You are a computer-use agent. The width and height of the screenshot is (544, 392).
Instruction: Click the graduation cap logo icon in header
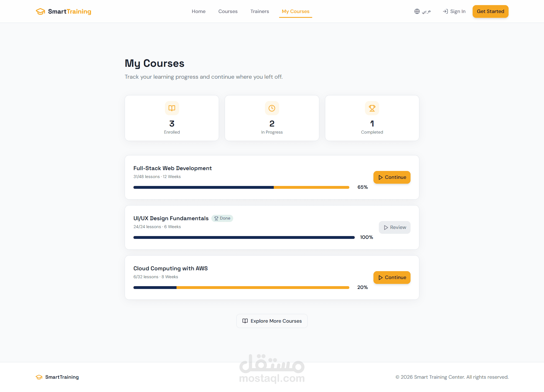pos(41,11)
